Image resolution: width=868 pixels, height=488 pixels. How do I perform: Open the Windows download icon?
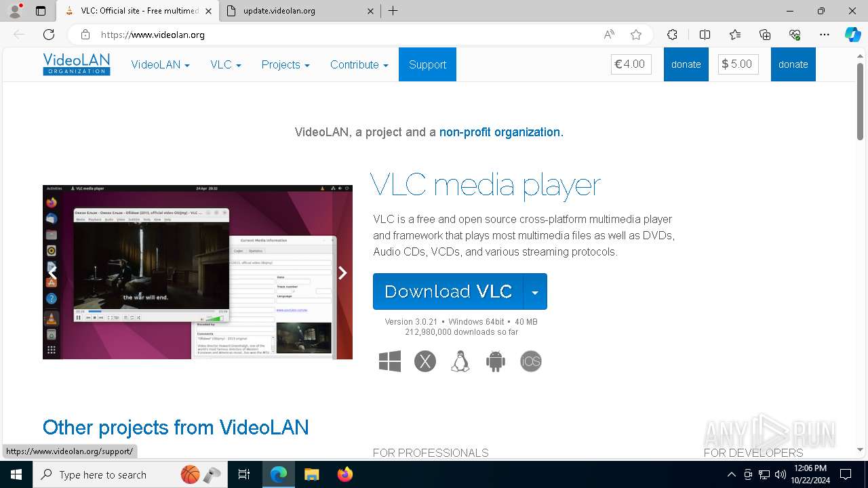390,361
